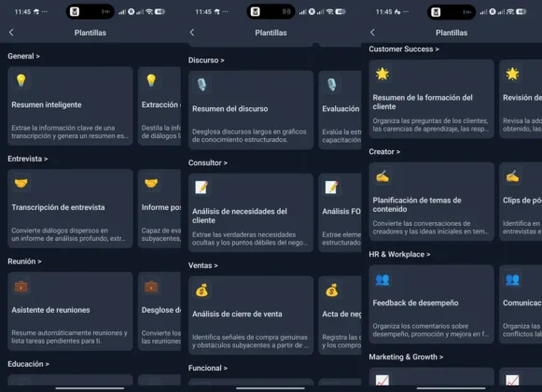The width and height of the screenshot is (542, 392).
Task: Expand the Educación category
Action: 28,364
